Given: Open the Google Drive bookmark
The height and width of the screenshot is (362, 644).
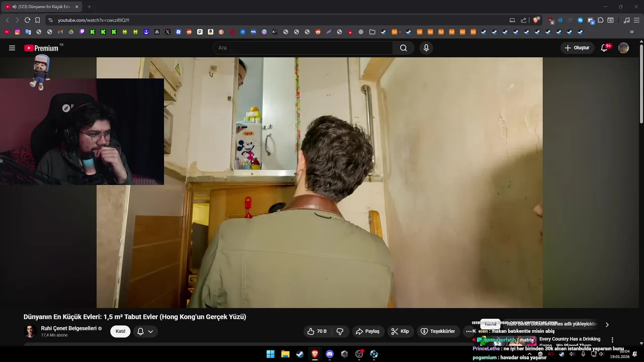Looking at the screenshot, I should tap(71, 32).
